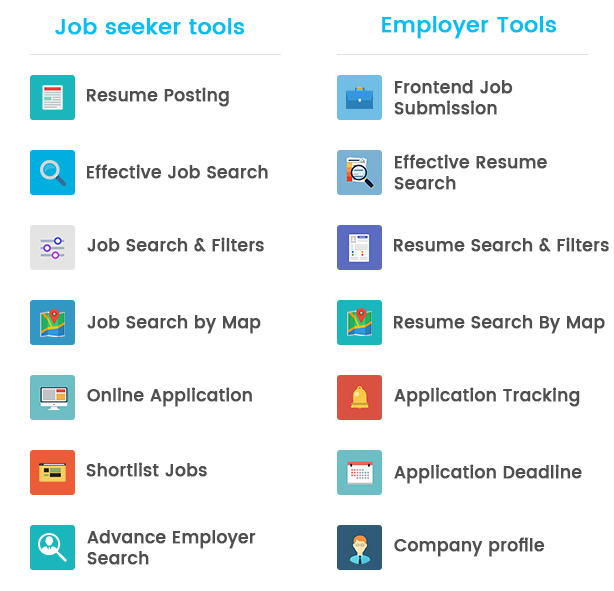Screen dimensions: 614x591
Task: Follow the Application Tracking text link
Action: click(x=486, y=396)
